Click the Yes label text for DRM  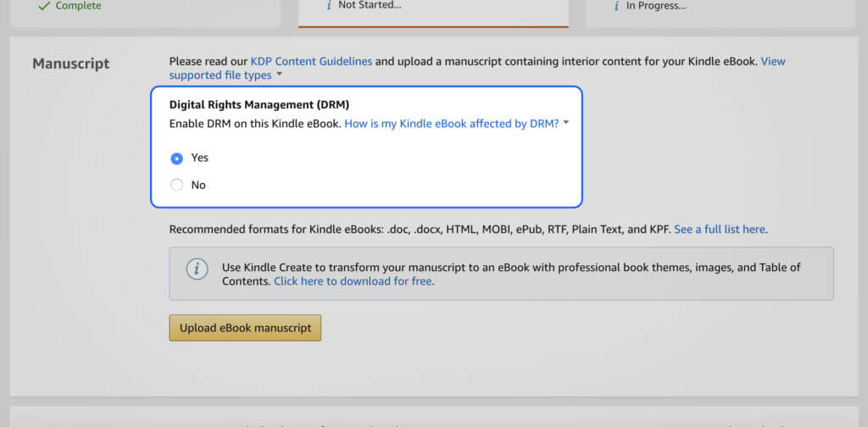click(200, 158)
